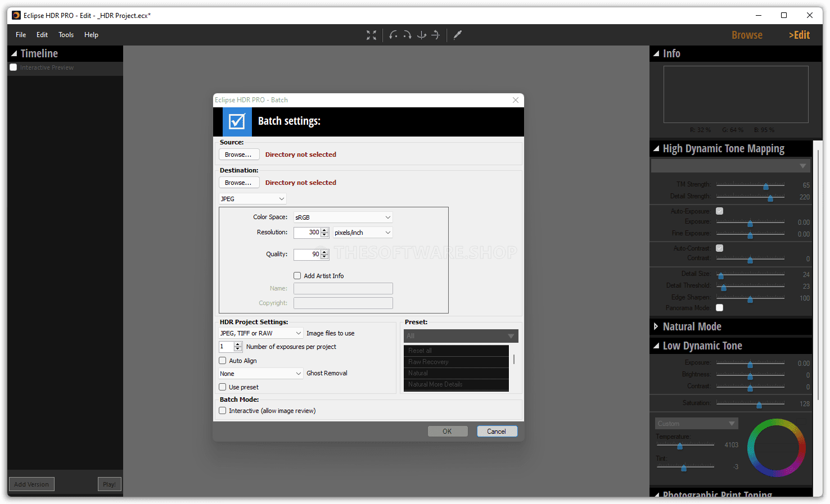
Task: Toggle Auto Align checkbox
Action: [223, 361]
